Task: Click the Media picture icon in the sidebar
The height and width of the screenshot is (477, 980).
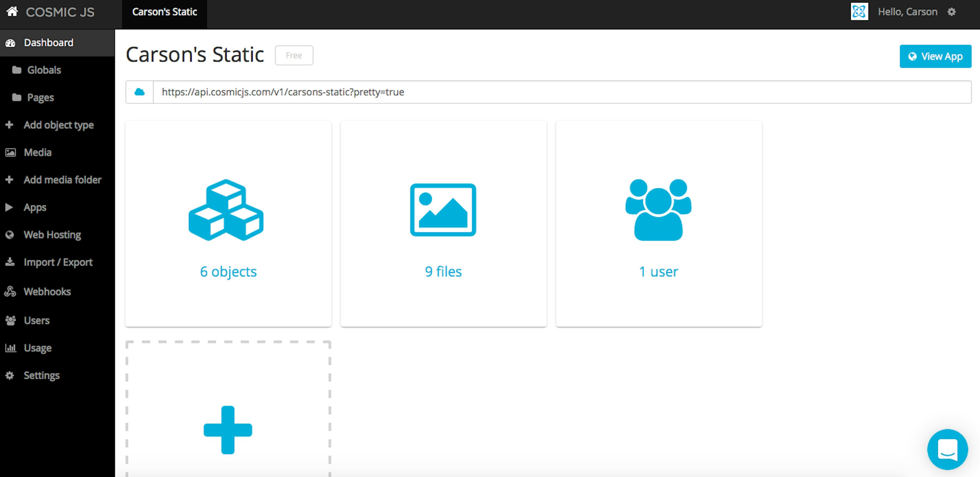Action: [10, 152]
